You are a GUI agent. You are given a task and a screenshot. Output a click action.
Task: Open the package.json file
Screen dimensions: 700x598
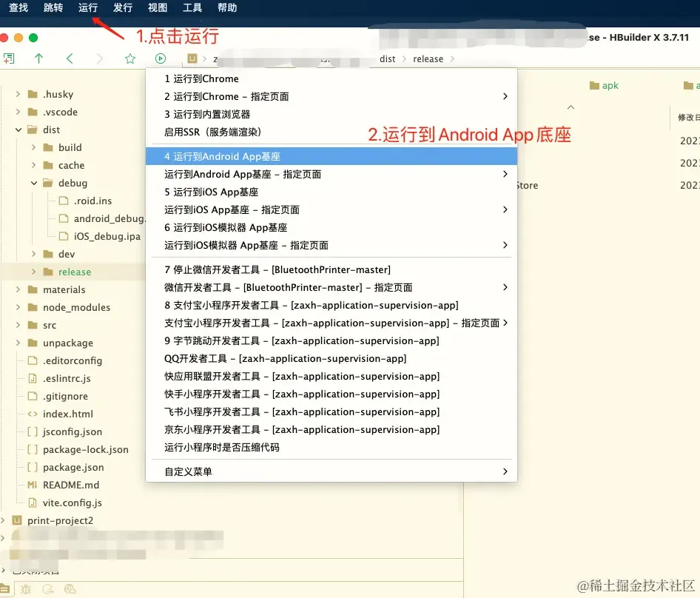coord(73,467)
